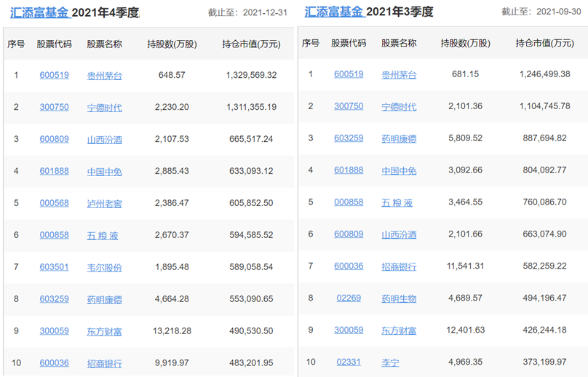Image resolution: width=588 pixels, height=377 pixels.
Task: Select the 11,541.31 shares cell
Action: pyautogui.click(x=465, y=266)
